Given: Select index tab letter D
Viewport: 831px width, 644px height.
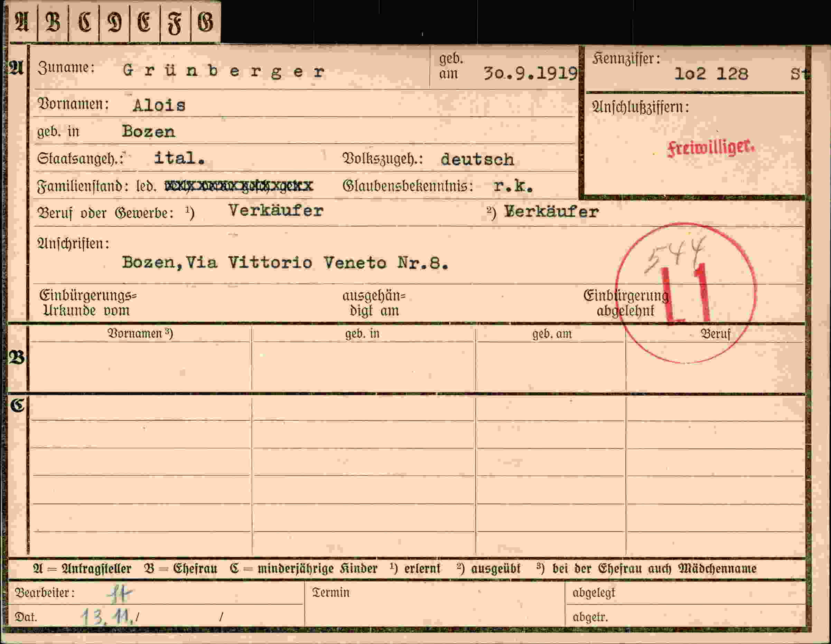Looking at the screenshot, I should pyautogui.click(x=114, y=22).
